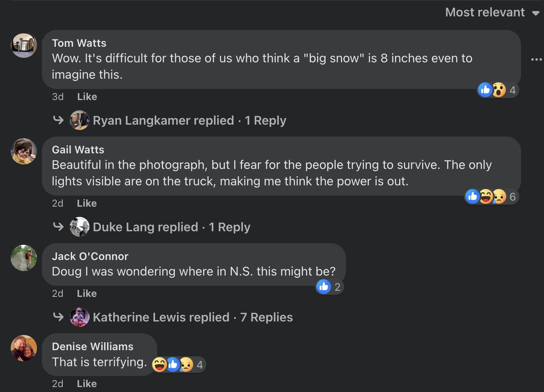This screenshot has width=544, height=392.
Task: Open Jack O'Connor's profile photo
Action: (24, 258)
